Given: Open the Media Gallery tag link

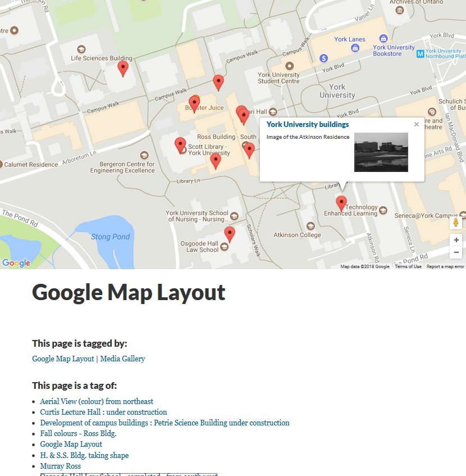Looking at the screenshot, I should (x=122, y=359).
